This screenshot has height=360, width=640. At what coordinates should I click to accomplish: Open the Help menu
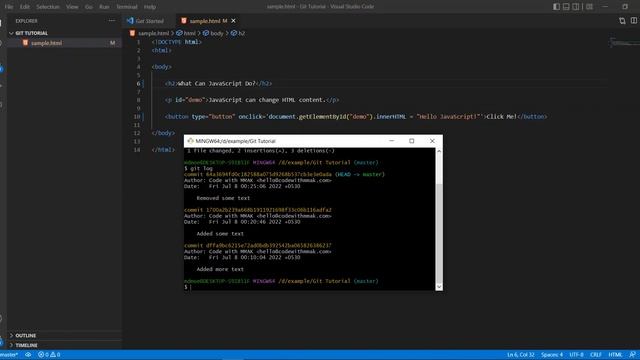(x=150, y=7)
